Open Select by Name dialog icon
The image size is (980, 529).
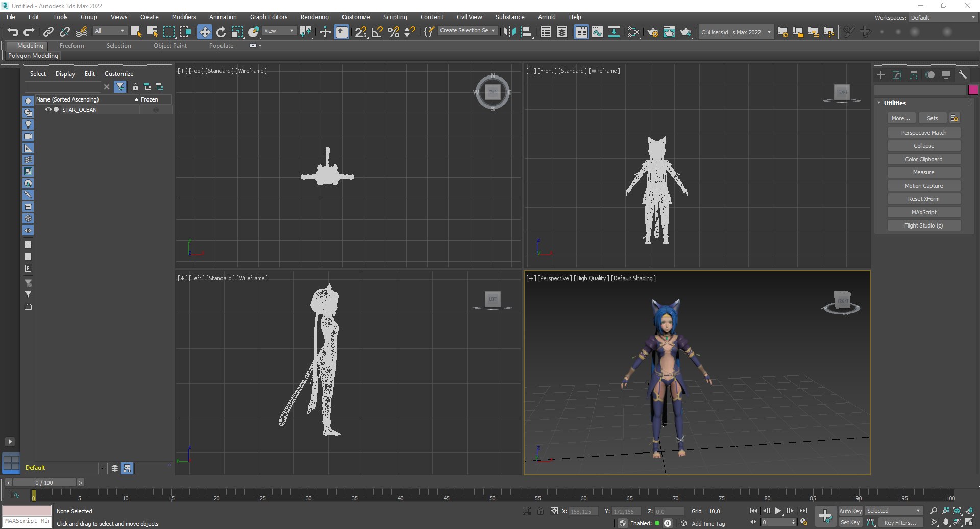coord(152,32)
